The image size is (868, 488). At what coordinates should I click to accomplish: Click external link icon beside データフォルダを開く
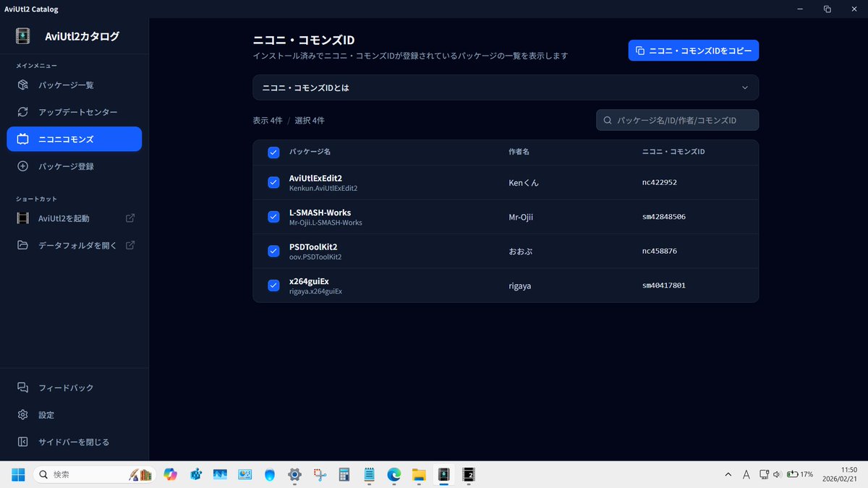pos(130,245)
